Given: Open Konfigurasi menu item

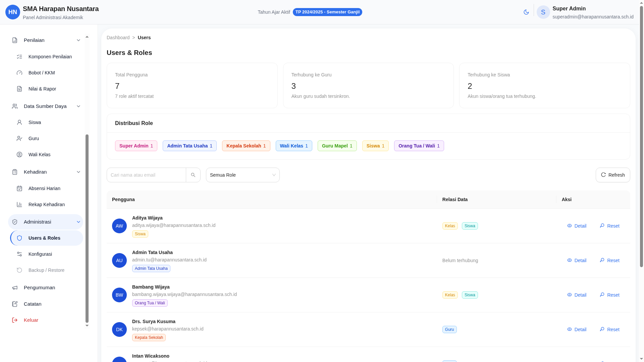Looking at the screenshot, I should [x=40, y=254].
